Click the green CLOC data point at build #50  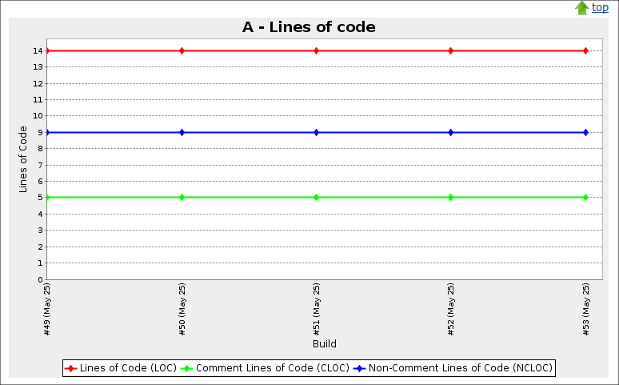tap(182, 197)
